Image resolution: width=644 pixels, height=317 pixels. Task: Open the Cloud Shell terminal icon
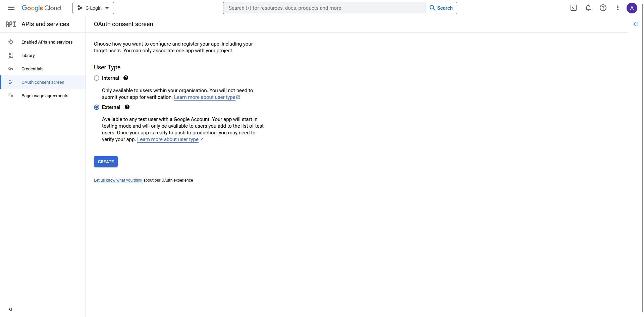[574, 8]
